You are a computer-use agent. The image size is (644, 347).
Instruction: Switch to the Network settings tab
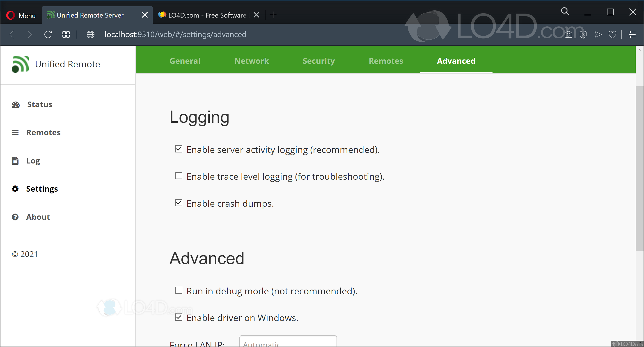[252, 61]
